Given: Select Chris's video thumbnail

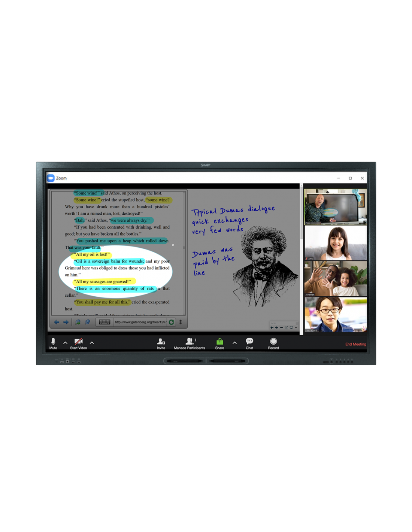Looking at the screenshot, I should point(335,207).
